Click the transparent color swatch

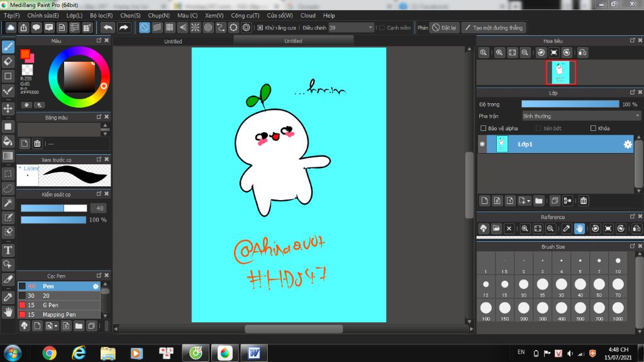click(27, 70)
